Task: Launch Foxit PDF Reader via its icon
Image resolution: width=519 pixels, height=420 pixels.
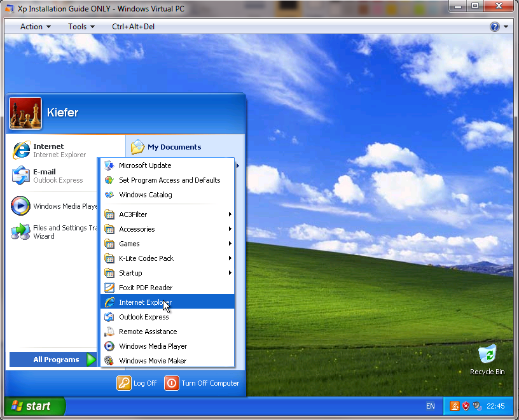Action: pyautogui.click(x=109, y=288)
